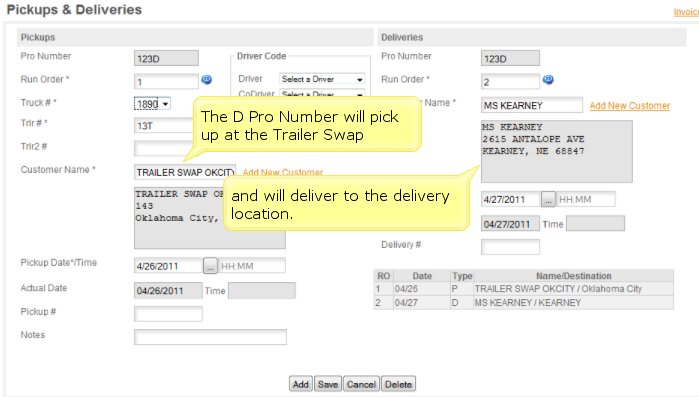Click the Date column header
This screenshot has width=699, height=397.
point(422,276)
